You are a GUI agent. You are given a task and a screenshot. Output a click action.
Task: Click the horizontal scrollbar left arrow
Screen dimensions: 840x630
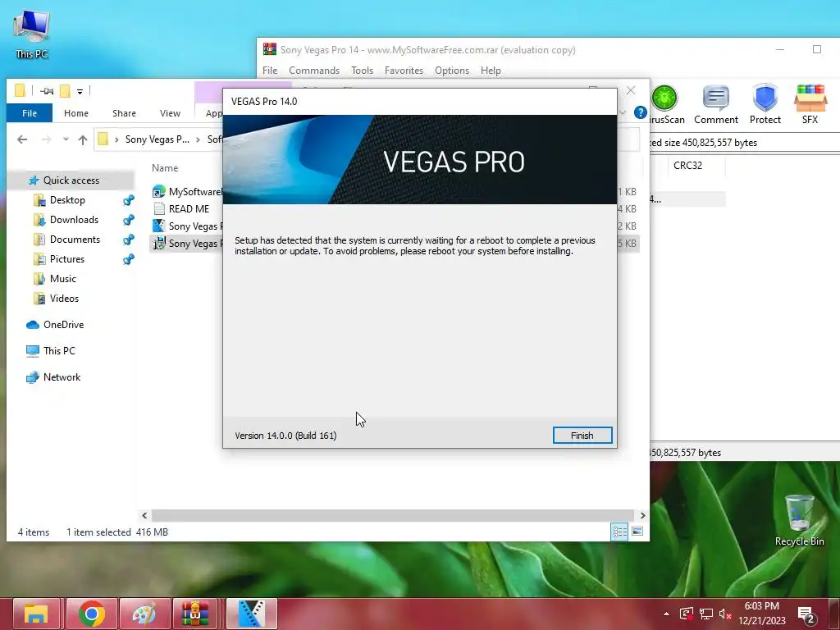point(144,515)
